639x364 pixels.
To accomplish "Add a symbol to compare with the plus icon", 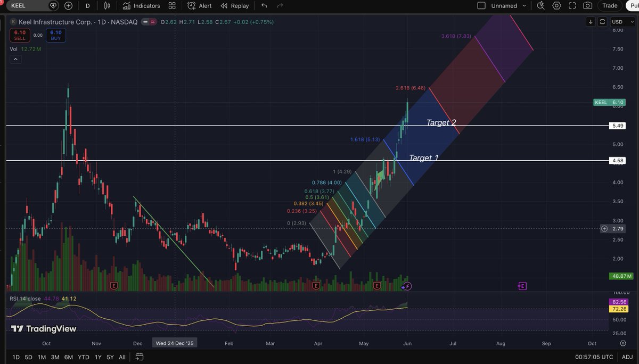I will pos(69,6).
